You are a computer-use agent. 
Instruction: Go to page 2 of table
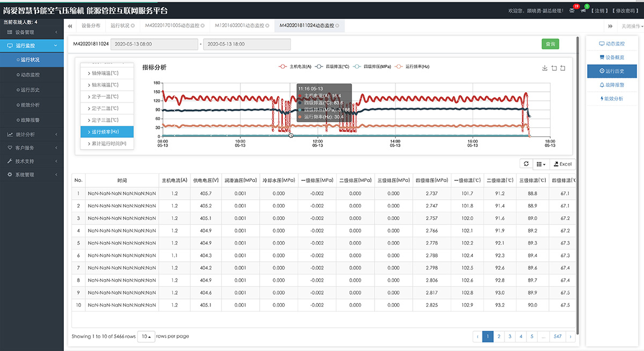pos(499,337)
